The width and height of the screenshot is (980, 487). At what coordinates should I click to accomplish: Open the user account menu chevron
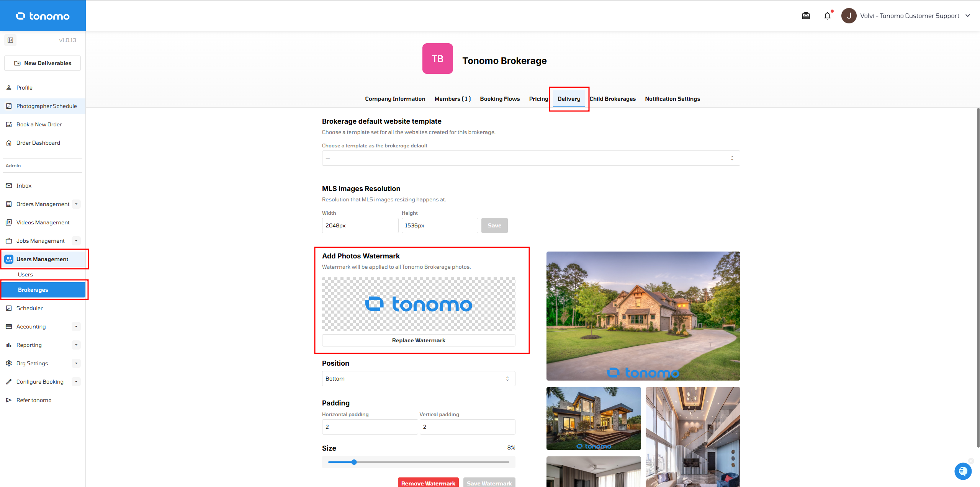pos(967,16)
